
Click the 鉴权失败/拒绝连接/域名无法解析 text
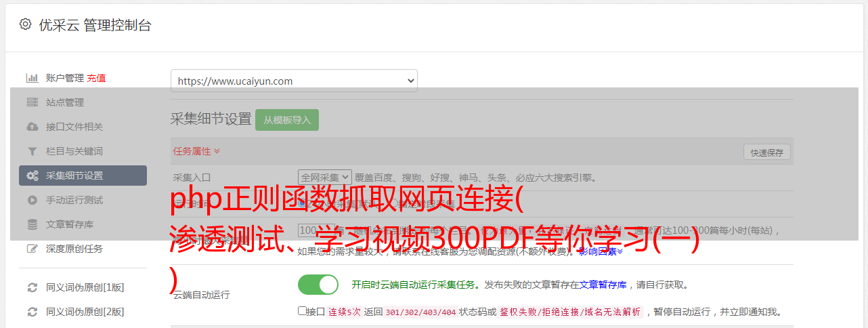click(x=570, y=312)
